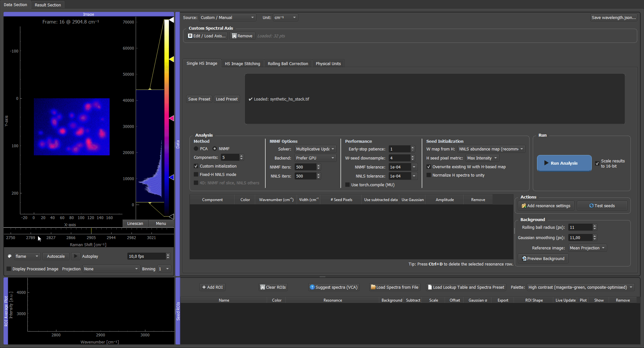The width and height of the screenshot is (644, 348).
Task: Open the Backend Prefer GPU dropdown
Action: coord(315,158)
